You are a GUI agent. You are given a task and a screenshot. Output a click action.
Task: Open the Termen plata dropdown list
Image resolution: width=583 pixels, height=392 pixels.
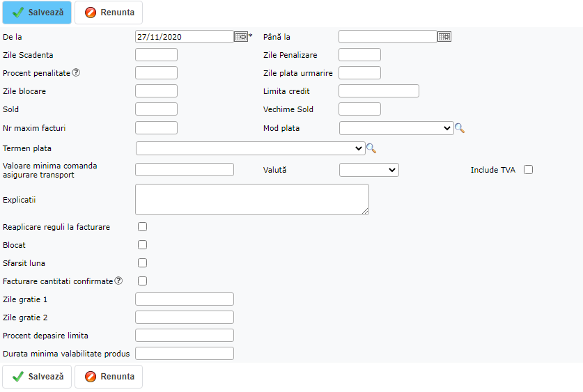[250, 148]
